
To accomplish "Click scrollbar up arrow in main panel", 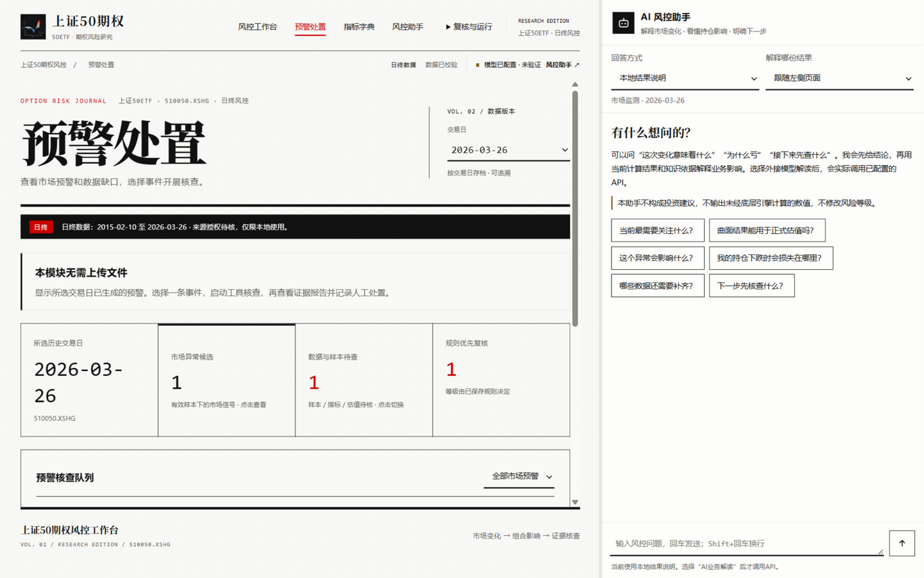I will pyautogui.click(x=575, y=84).
